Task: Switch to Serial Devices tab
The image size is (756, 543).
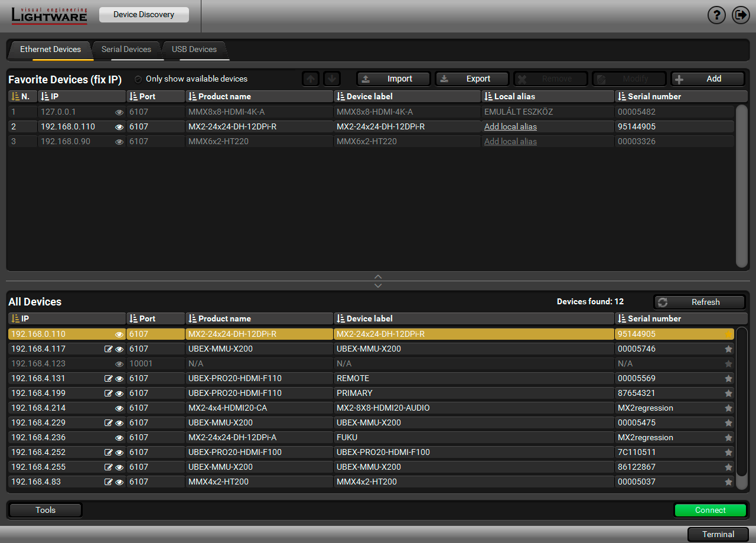Action: 126,50
